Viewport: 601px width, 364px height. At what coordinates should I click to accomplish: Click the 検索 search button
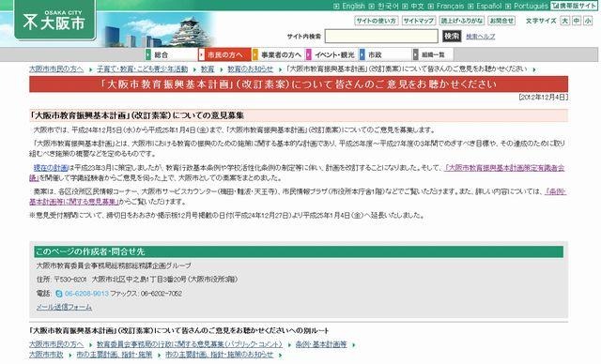pos(452,37)
